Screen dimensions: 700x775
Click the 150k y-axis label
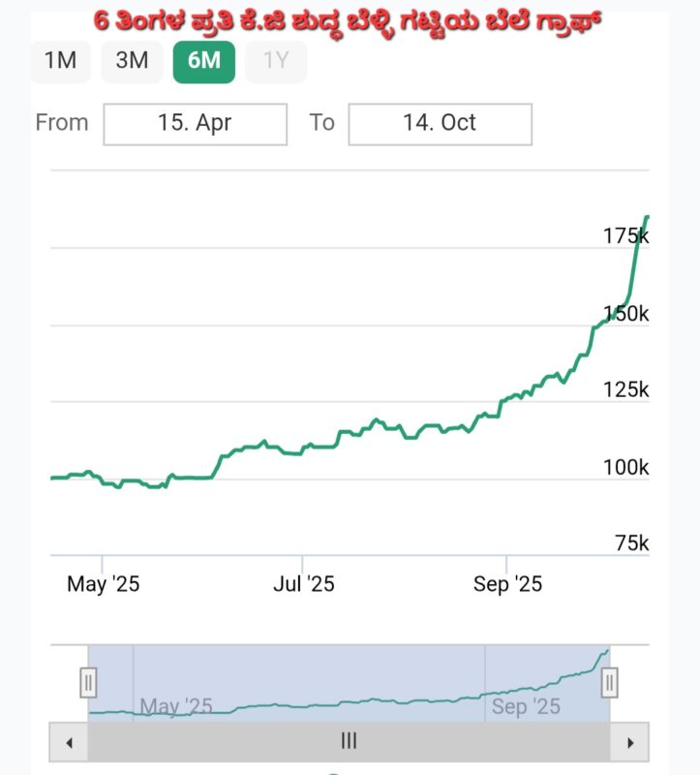pyautogui.click(x=625, y=314)
